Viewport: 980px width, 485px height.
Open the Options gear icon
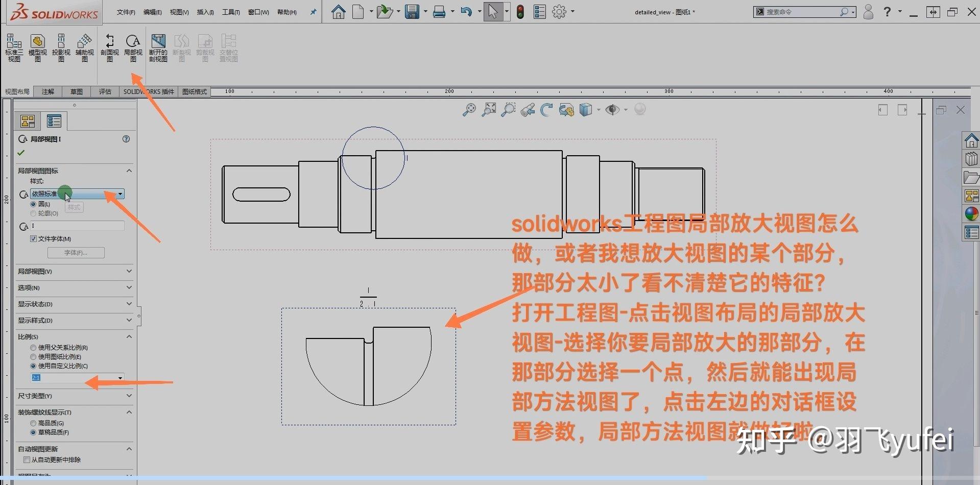[559, 11]
